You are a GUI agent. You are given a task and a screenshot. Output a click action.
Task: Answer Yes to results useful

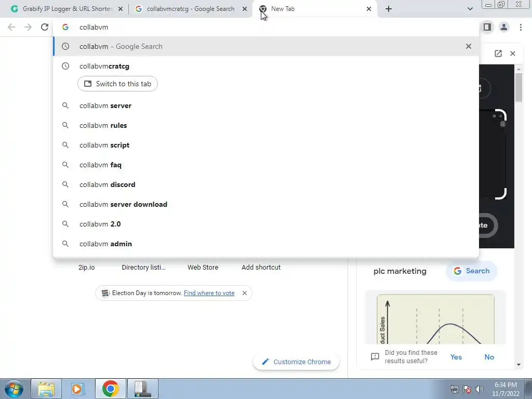pos(456,357)
